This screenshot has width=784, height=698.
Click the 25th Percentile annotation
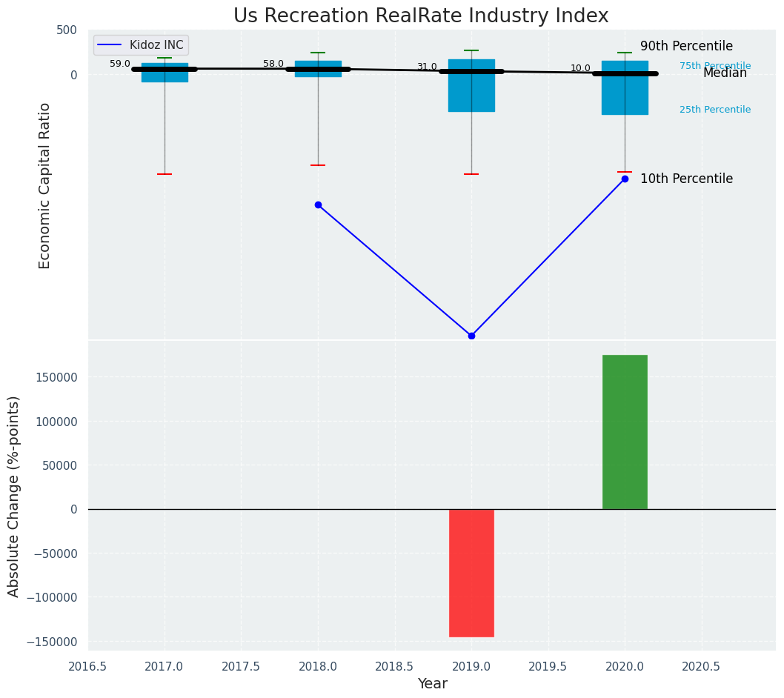(714, 110)
